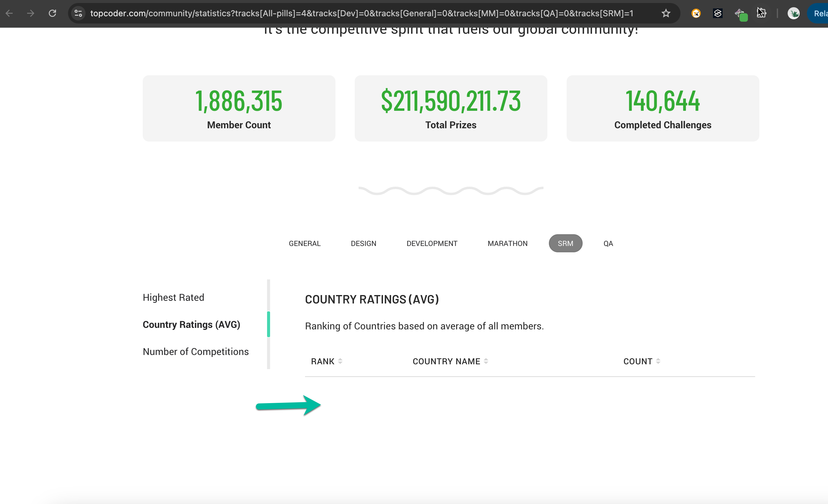Select the SRM track pill
This screenshot has height=504, width=828.
pos(565,243)
